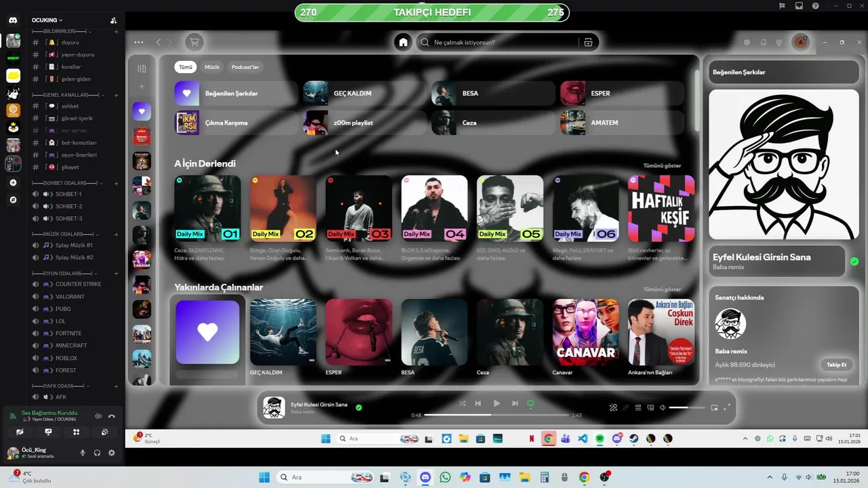Toggle shuffle in the player bar
This screenshot has width=868, height=488.
[x=462, y=403]
